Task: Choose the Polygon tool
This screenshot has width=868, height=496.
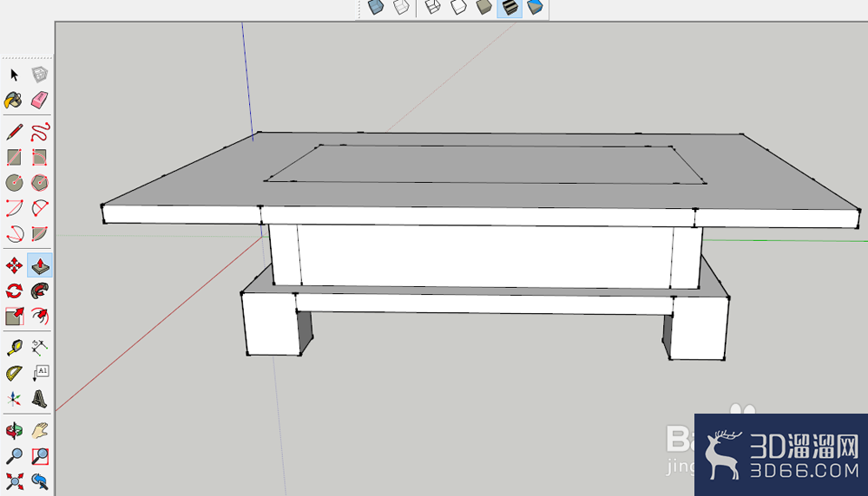Action: [40, 182]
